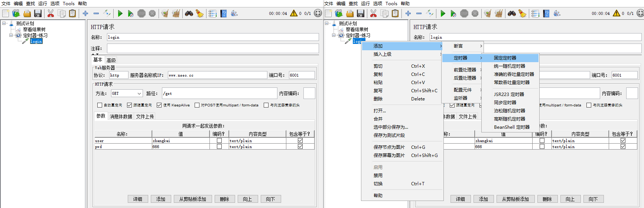Viewport: 644px width, 208px height.
Task: Click 从剪贴板添加 button in left window
Action: [x=193, y=199]
